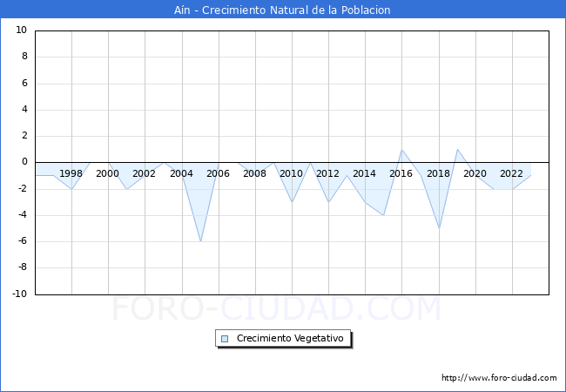The image size is (566, 392).
Task: Click the 2005 data point at -6
Action: (x=200, y=241)
